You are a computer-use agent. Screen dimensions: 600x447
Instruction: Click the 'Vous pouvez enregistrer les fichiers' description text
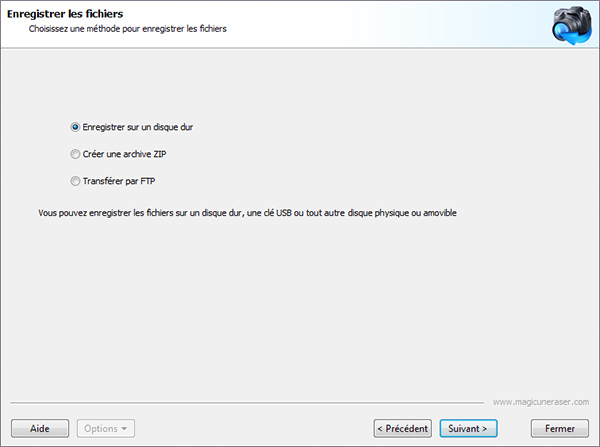(x=247, y=213)
